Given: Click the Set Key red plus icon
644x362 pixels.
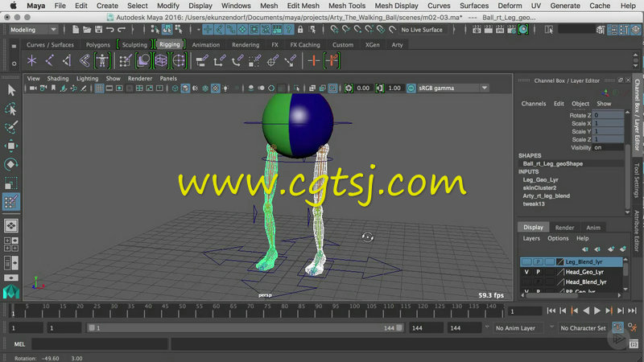Looking at the screenshot, I should tap(313, 61).
